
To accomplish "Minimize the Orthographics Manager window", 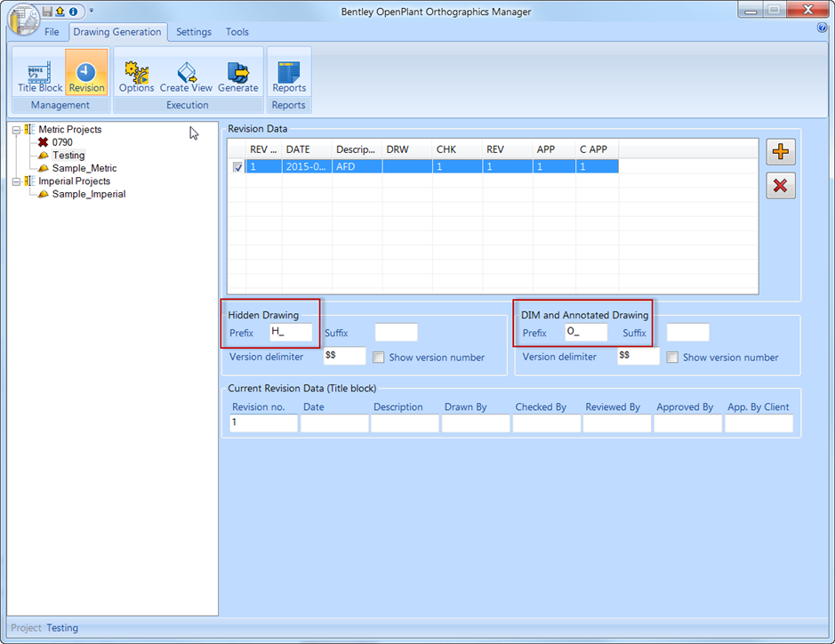I will [x=751, y=10].
